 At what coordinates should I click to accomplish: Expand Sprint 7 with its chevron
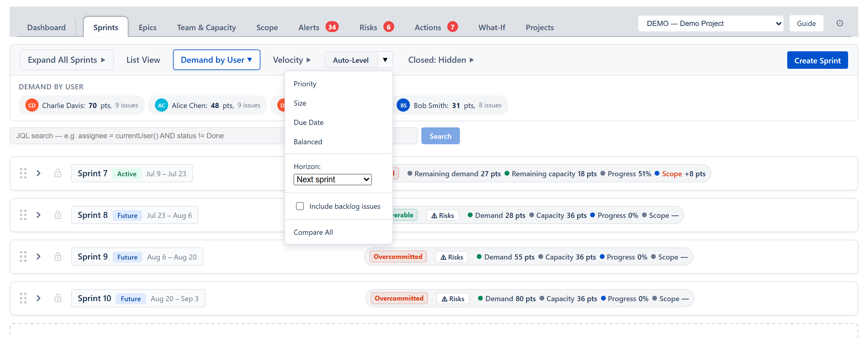39,174
